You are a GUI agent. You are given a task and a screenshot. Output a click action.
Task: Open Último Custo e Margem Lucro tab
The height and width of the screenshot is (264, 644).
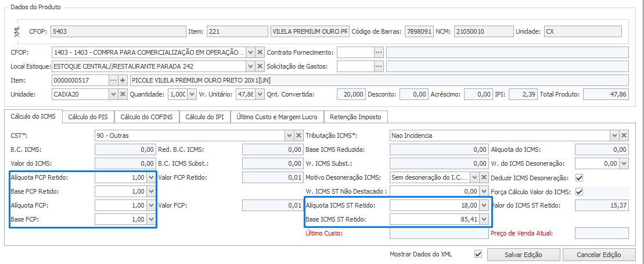pos(278,117)
